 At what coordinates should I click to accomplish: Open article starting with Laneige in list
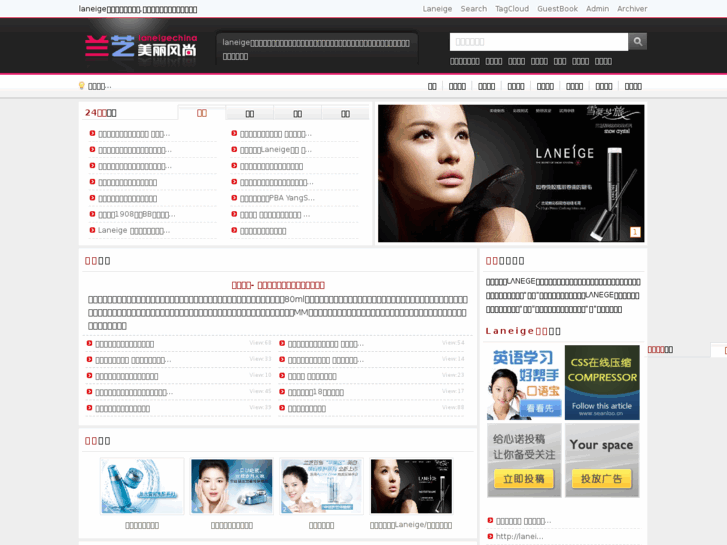[x=134, y=231]
